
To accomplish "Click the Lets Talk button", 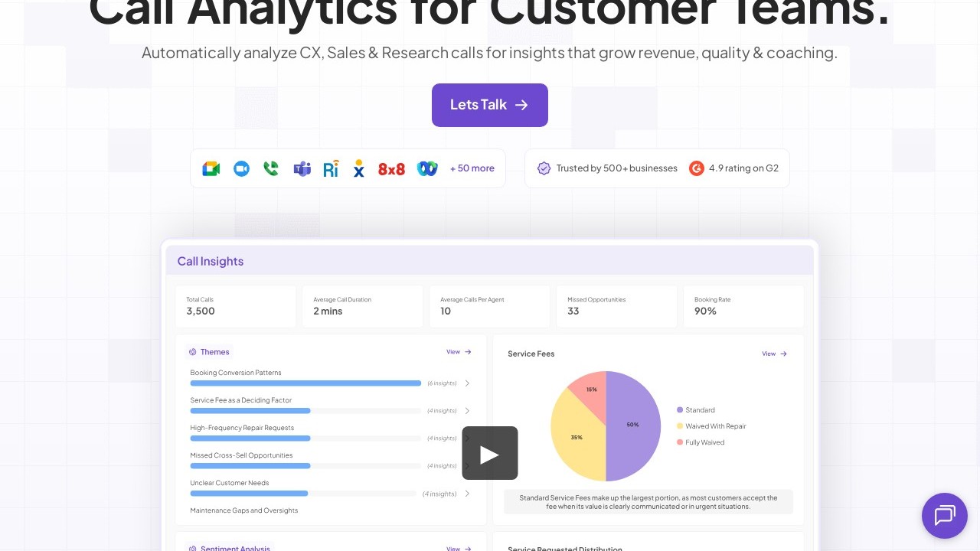I will 490,105.
